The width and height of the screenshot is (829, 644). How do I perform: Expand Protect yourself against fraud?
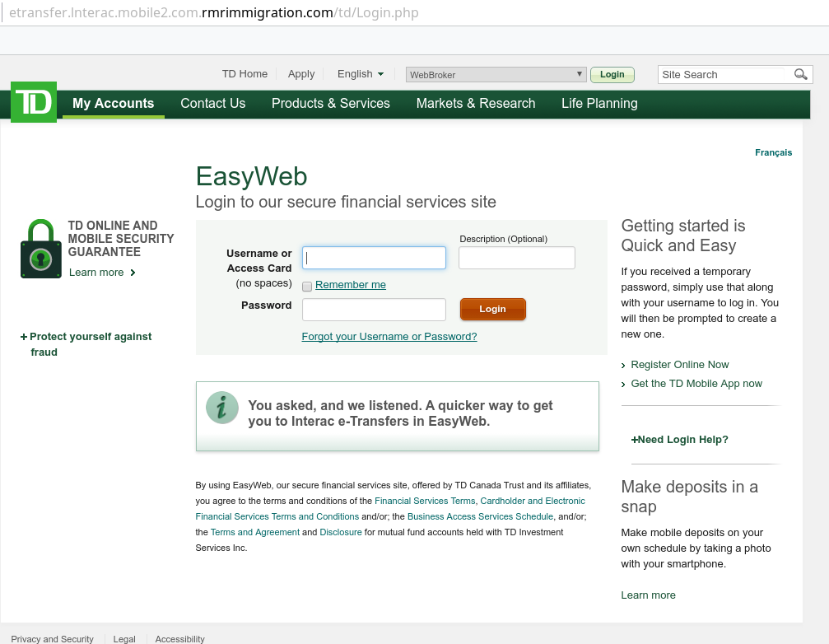86,344
